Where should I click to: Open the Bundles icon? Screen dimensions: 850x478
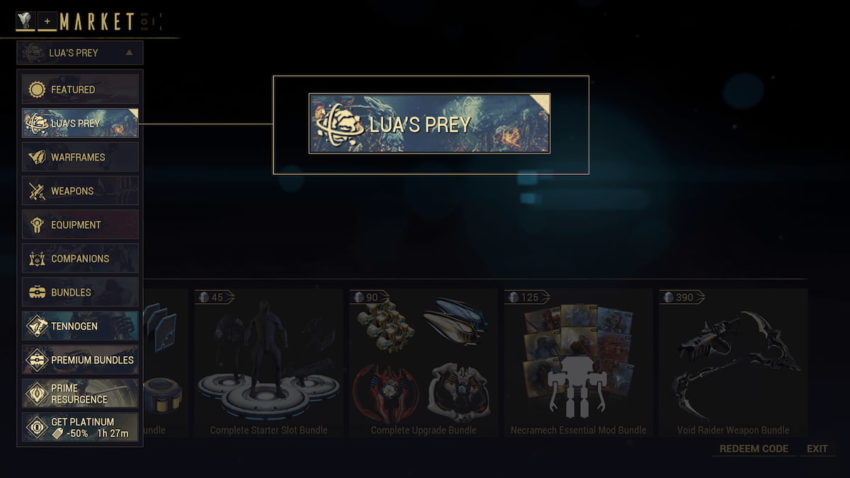(x=37, y=293)
